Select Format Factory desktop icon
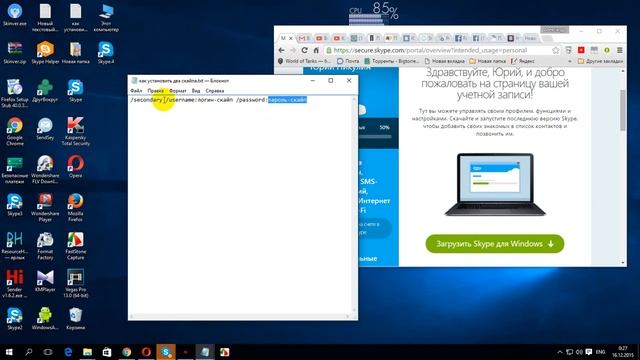 (45, 246)
